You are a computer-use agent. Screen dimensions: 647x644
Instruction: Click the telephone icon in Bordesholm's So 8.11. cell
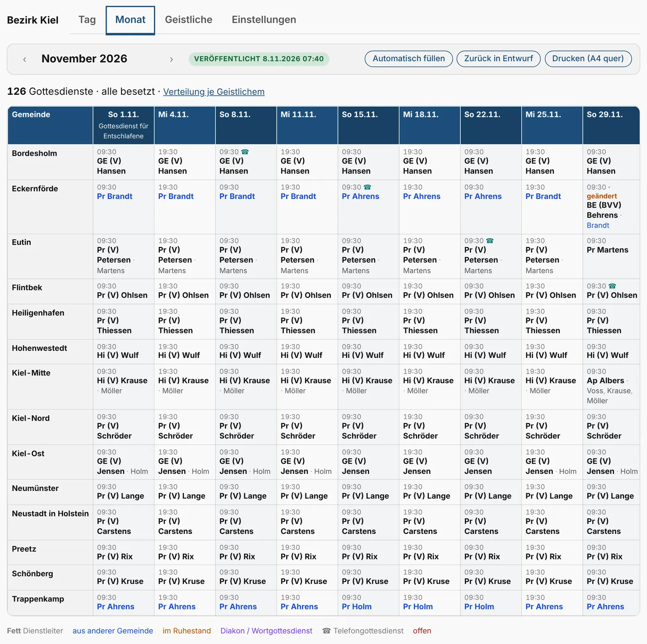[245, 152]
